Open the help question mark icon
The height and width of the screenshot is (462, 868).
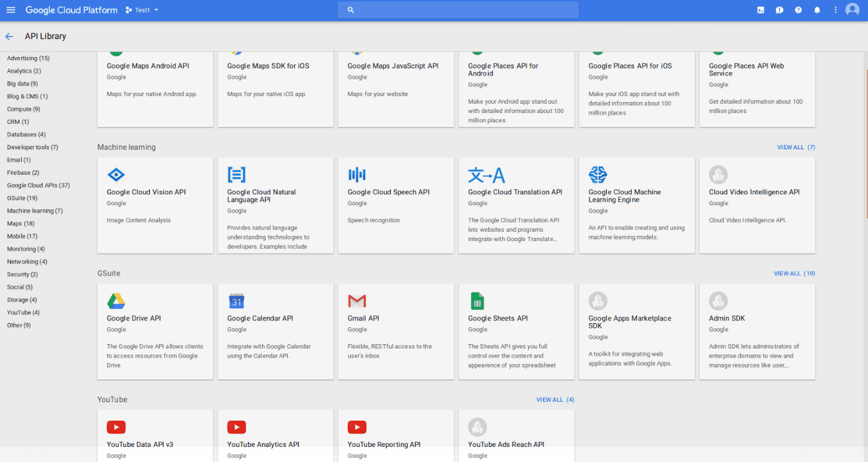(798, 10)
